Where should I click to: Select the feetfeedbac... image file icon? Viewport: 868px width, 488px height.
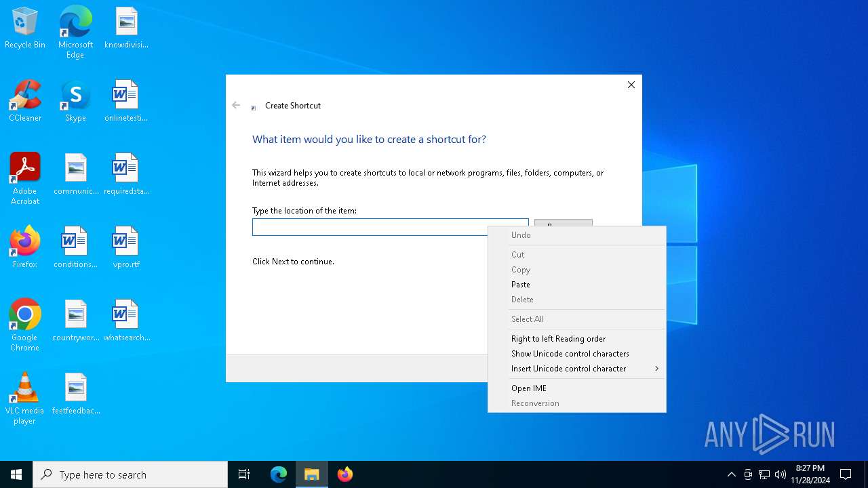pyautogui.click(x=76, y=394)
